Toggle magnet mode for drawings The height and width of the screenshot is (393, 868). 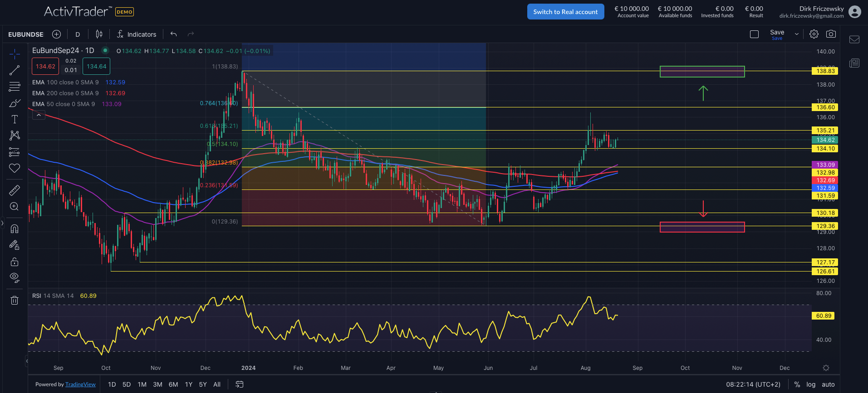[15, 228]
